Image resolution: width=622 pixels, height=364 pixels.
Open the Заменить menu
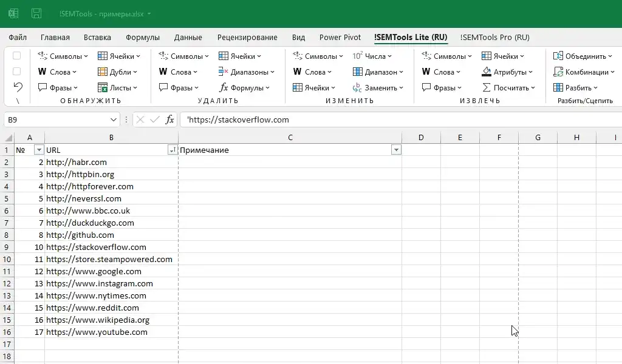click(x=378, y=88)
